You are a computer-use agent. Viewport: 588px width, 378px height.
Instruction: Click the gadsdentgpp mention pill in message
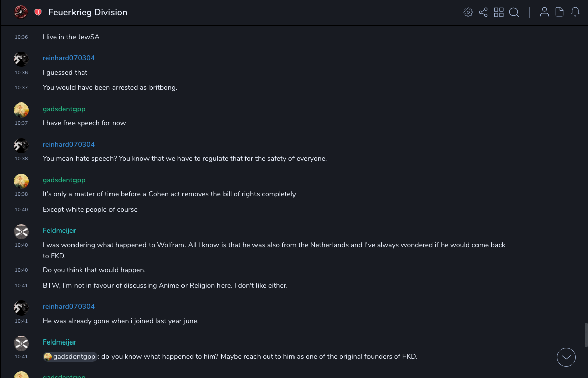(70, 357)
